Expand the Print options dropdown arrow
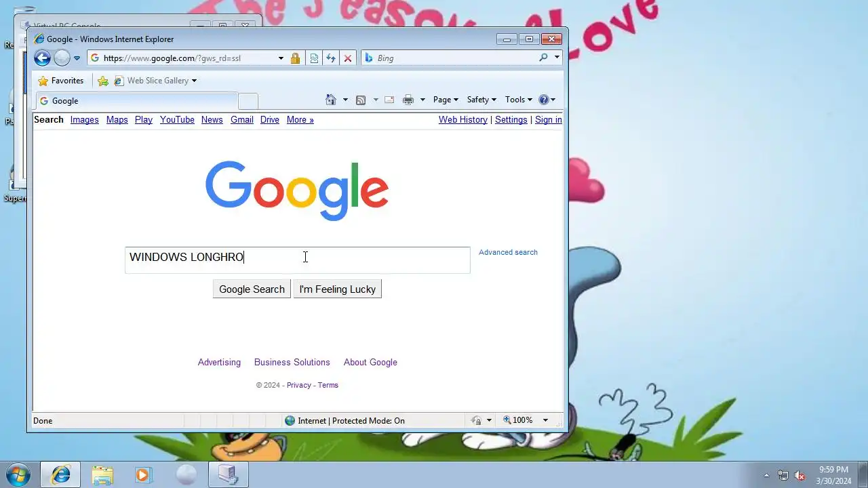This screenshot has height=488, width=868. click(x=422, y=100)
